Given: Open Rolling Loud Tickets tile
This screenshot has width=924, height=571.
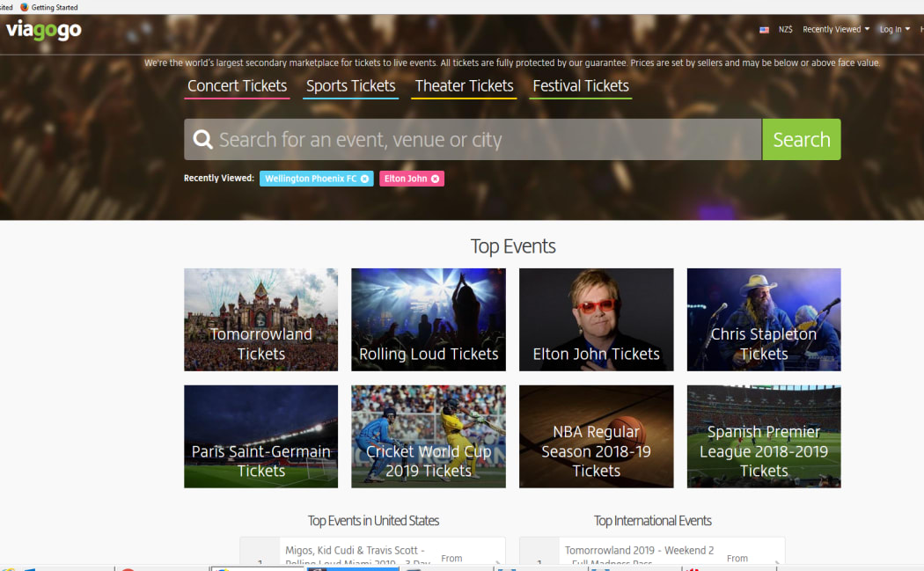Looking at the screenshot, I should [x=429, y=320].
